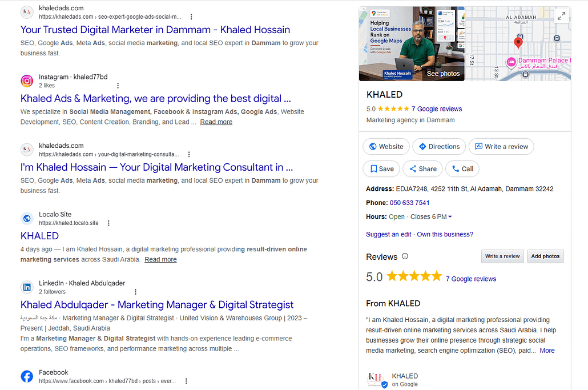Open the three-dot menu for the your-digital-marketing-consulta result
588x390 pixels.
(x=189, y=154)
